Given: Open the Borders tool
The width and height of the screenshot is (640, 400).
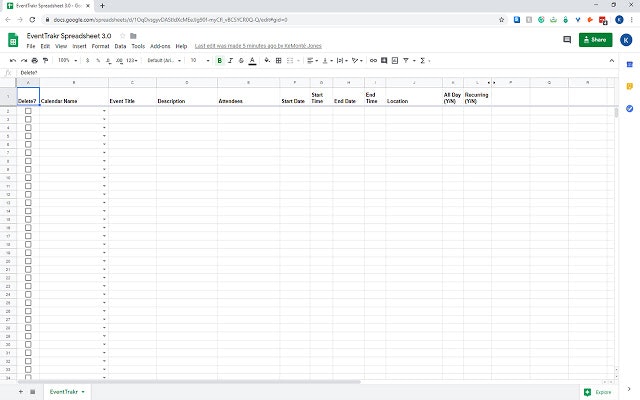Looking at the screenshot, I should pyautogui.click(x=278, y=60).
